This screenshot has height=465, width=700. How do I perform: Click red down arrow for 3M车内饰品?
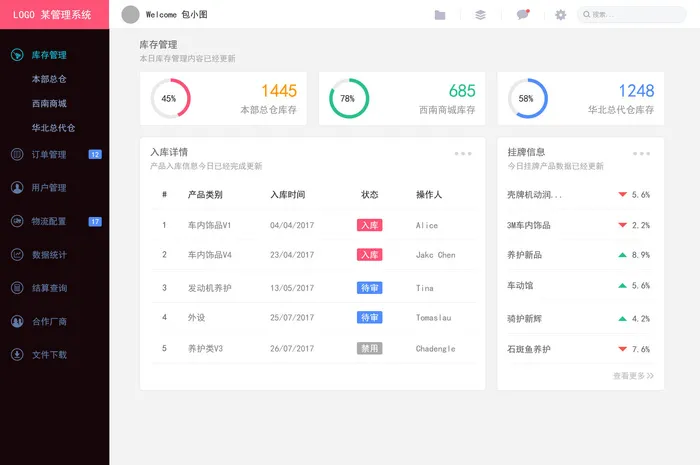pyautogui.click(x=622, y=225)
